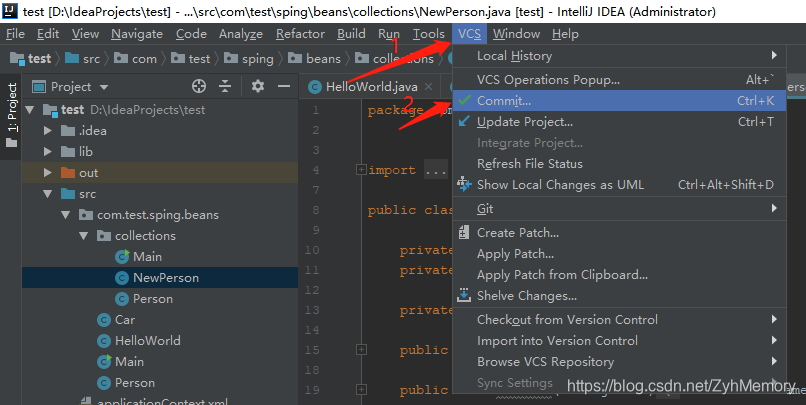
Task: Click the beans breadcrumb
Action: [315, 59]
